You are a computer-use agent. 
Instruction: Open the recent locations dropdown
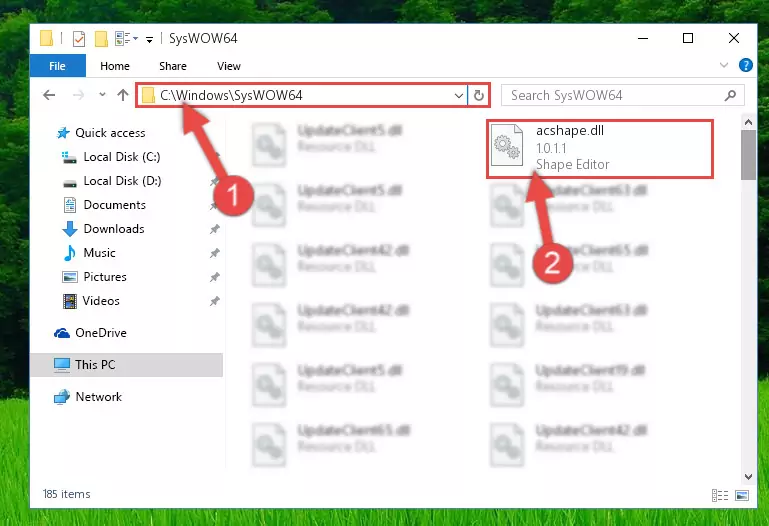point(102,95)
